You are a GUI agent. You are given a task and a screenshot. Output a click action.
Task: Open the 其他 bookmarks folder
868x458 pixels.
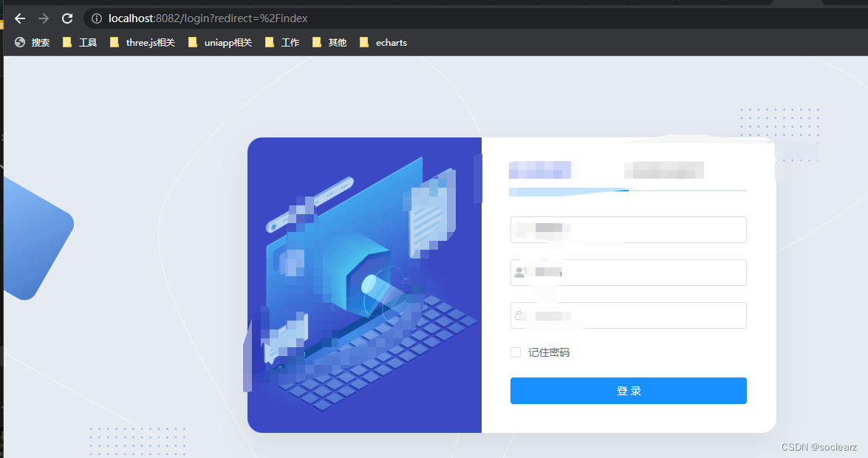coord(329,43)
